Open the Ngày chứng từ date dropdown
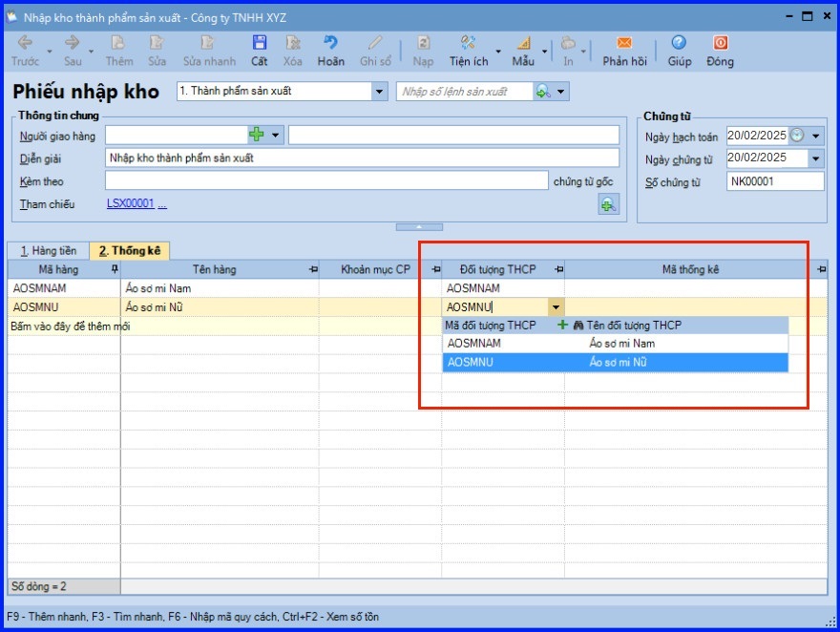 (x=816, y=158)
